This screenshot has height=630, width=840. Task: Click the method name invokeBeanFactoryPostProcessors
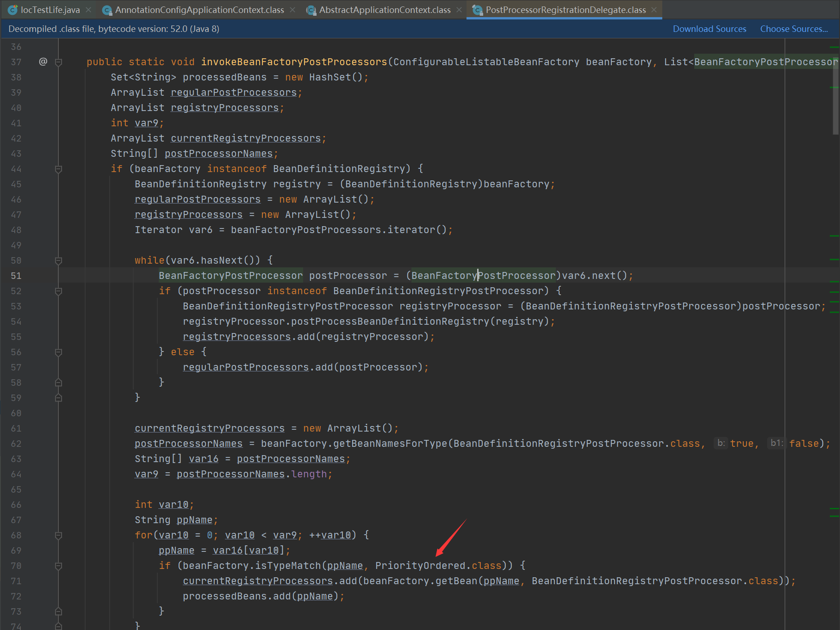(294, 62)
